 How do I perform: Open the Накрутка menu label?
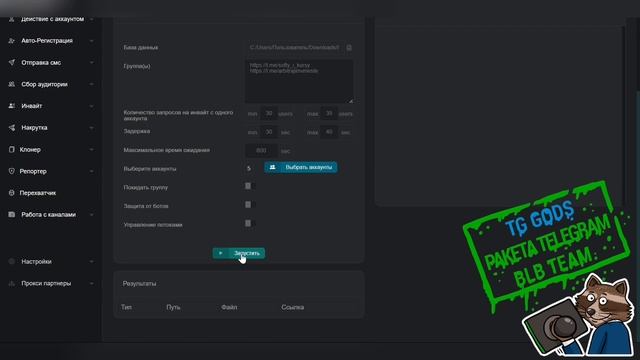click(x=34, y=128)
